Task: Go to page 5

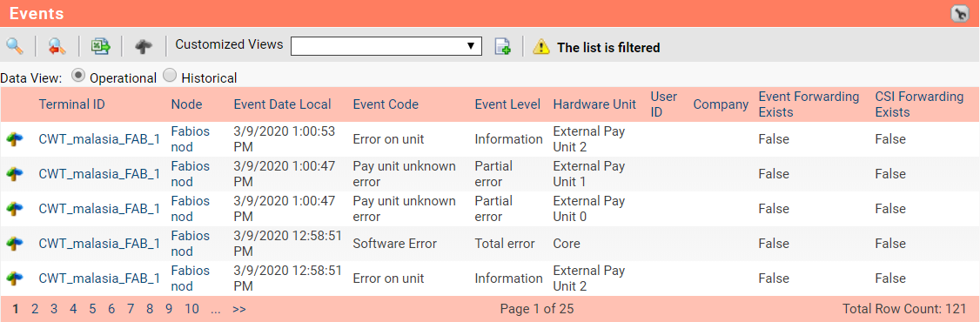Action: [92, 309]
